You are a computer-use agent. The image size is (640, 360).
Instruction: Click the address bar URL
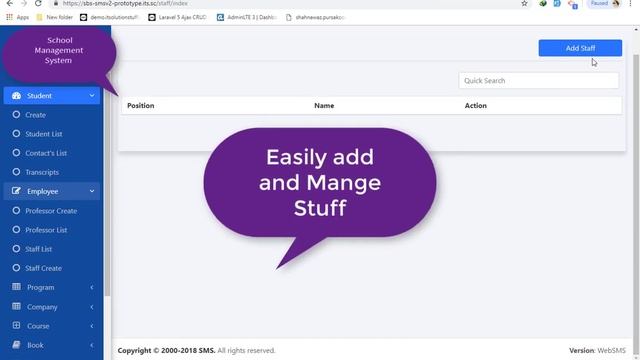point(125,3)
